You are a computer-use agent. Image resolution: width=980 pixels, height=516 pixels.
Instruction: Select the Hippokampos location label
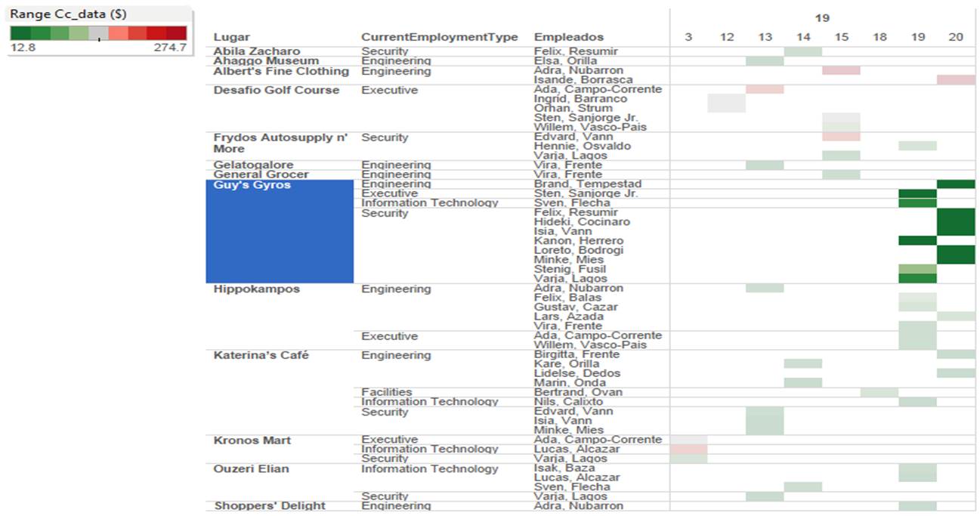point(257,289)
